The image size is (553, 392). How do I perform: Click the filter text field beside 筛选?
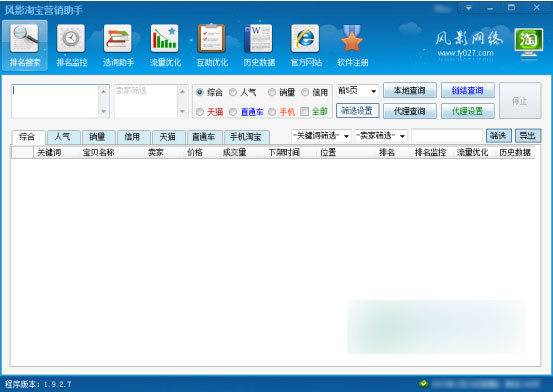click(x=447, y=136)
